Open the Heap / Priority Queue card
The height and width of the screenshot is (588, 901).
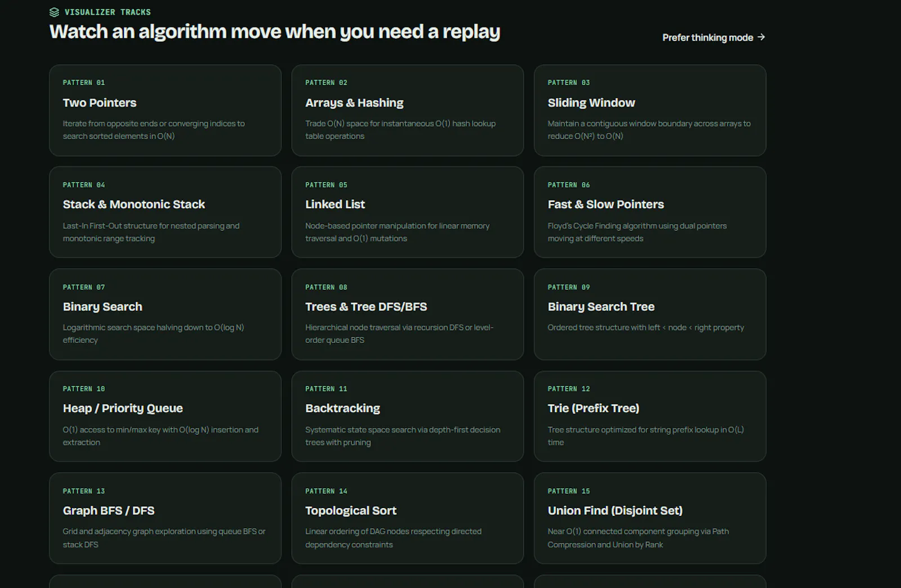[165, 416]
